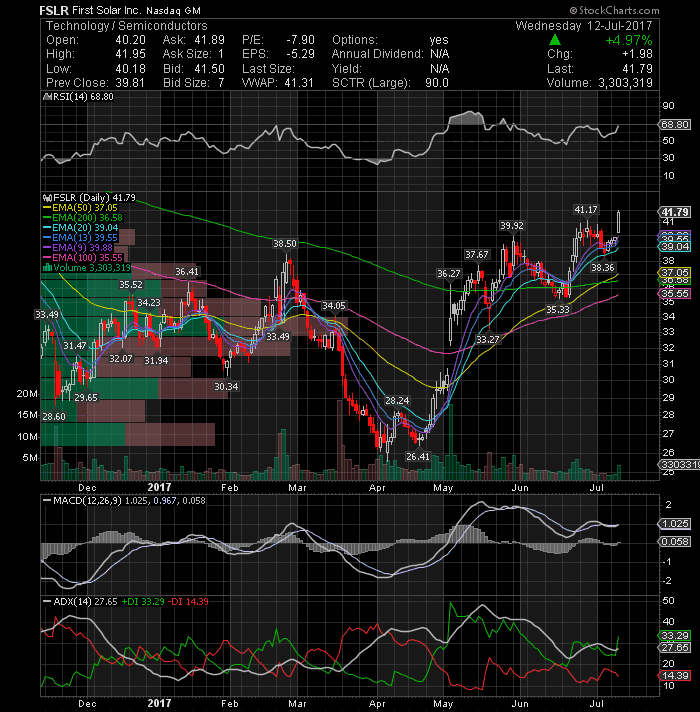Image resolution: width=700 pixels, height=712 pixels.
Task: Click the 'Ask Size: 1' entry
Action: (x=193, y=54)
